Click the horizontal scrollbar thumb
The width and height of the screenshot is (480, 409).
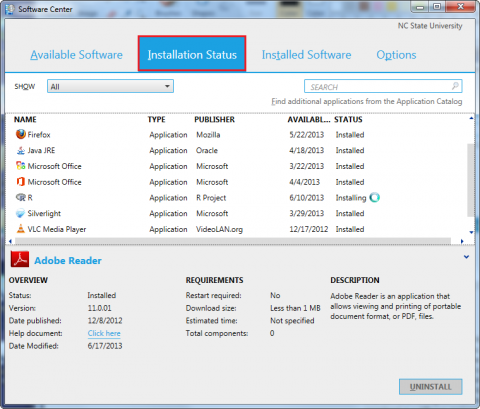click(233, 241)
